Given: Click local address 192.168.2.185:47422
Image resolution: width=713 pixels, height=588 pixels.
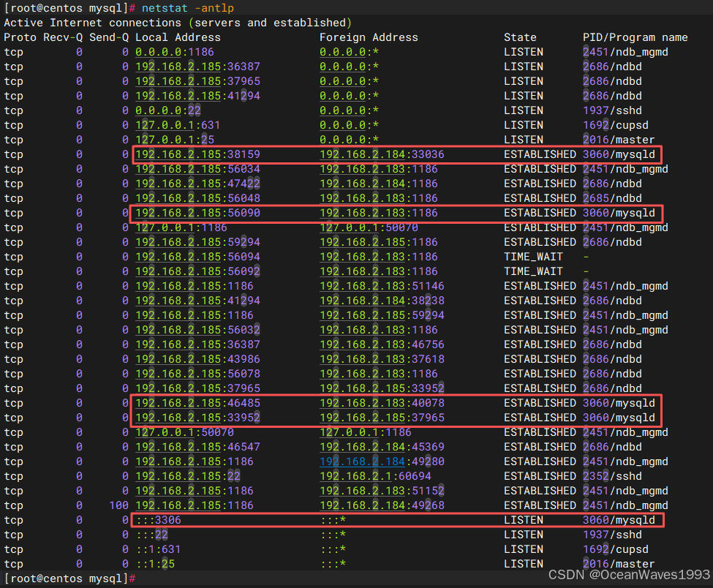Looking at the screenshot, I should click(197, 184).
